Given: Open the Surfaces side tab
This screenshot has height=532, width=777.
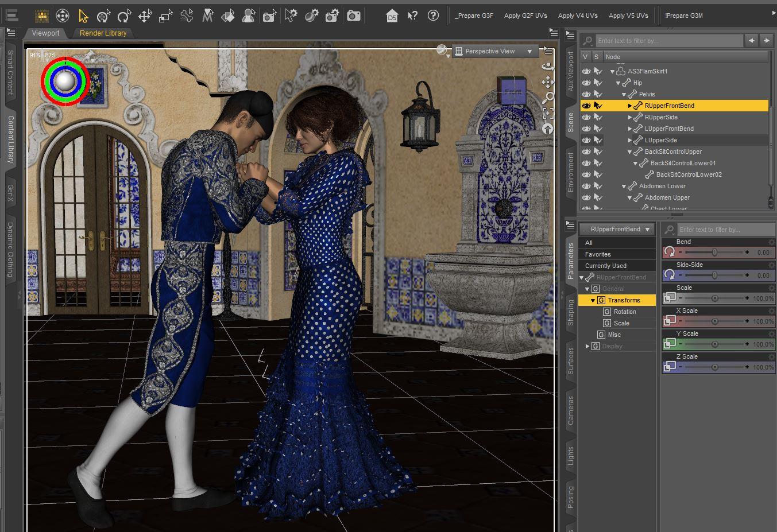Looking at the screenshot, I should [x=571, y=361].
